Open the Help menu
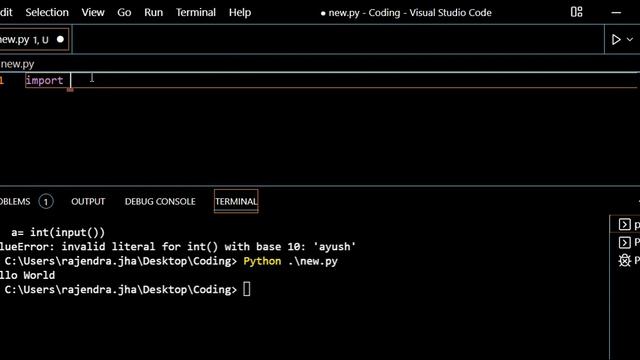640x360 pixels. click(x=240, y=12)
